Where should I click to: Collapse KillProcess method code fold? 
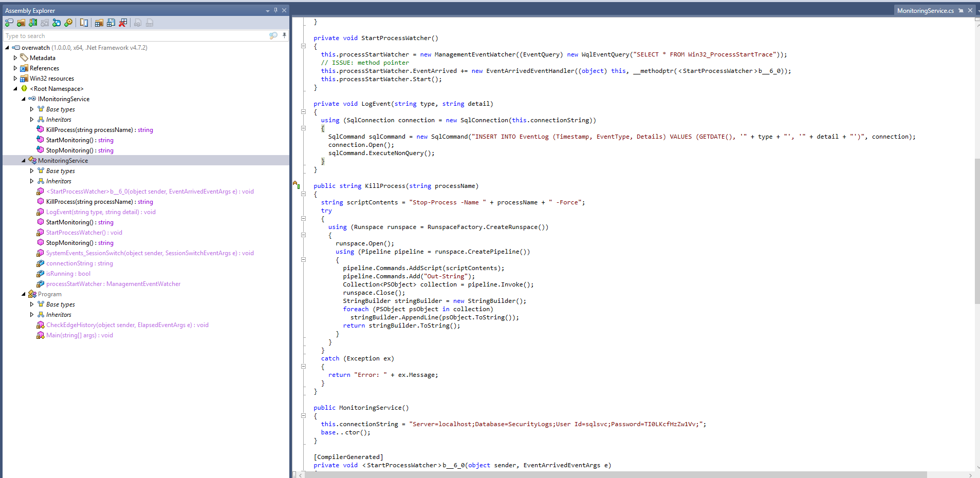click(303, 194)
